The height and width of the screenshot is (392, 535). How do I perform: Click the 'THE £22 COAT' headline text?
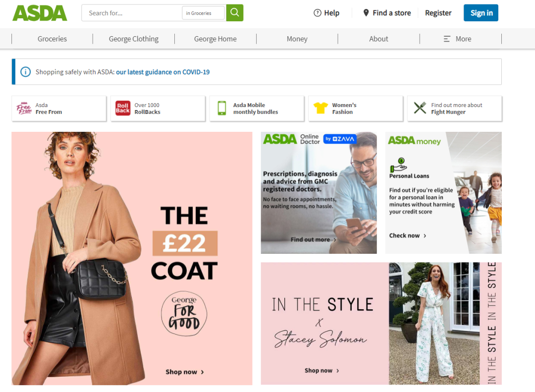[x=184, y=243]
